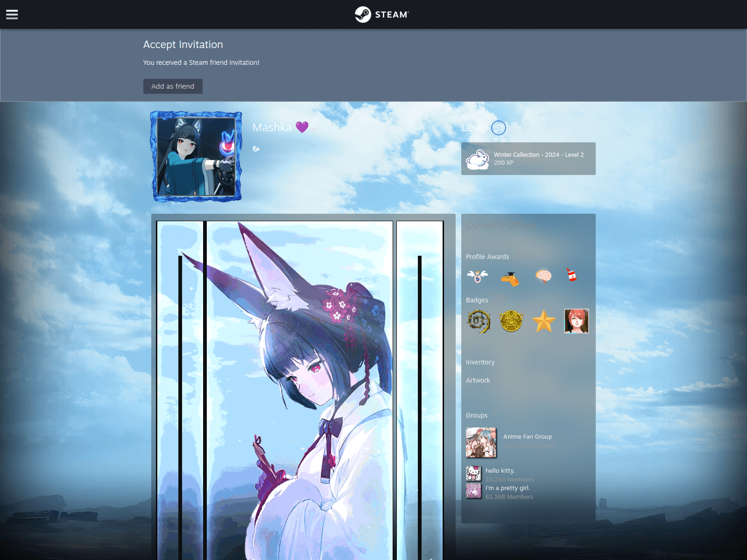Click the thorny spiral badge icon
The width and height of the screenshot is (747, 560).
click(x=479, y=321)
